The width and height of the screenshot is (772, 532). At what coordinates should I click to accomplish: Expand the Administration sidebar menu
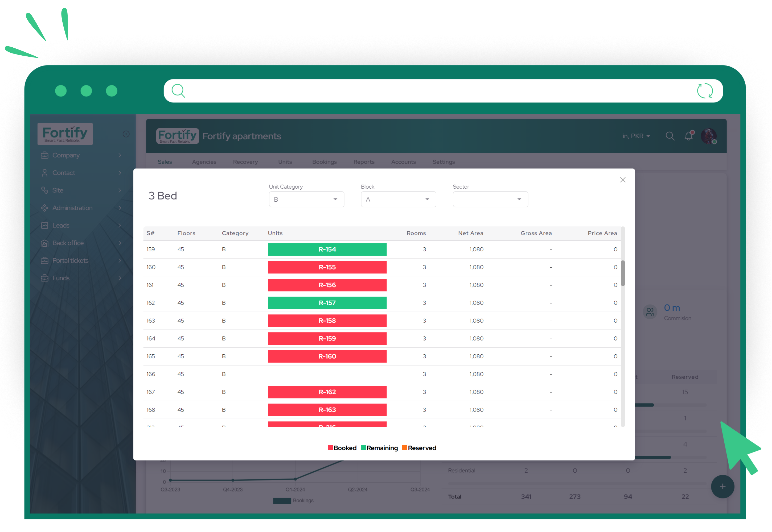click(x=72, y=208)
